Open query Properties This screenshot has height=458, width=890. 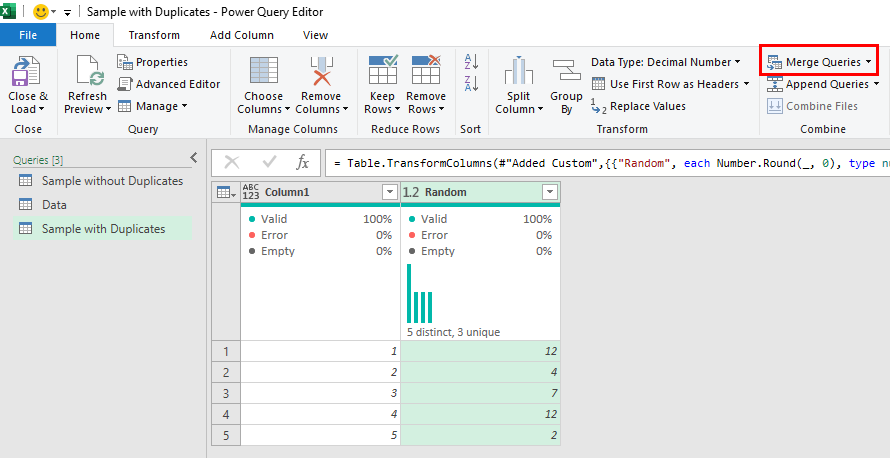click(x=153, y=62)
